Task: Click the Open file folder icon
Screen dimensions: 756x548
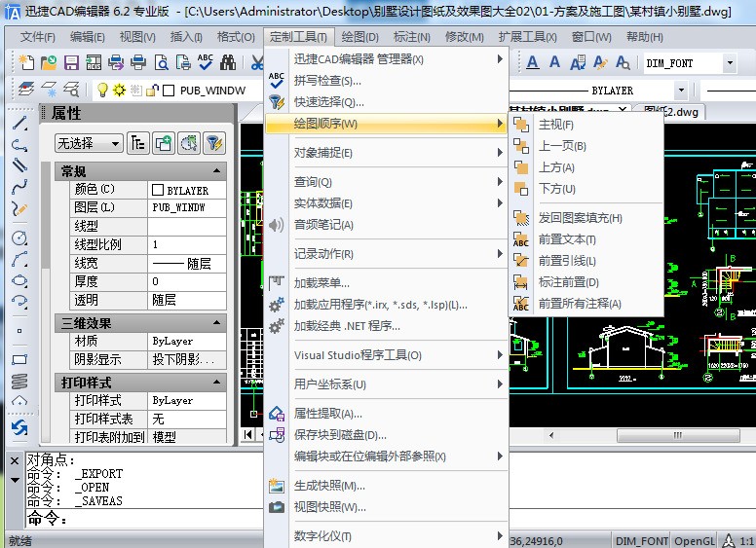Action: (x=48, y=62)
